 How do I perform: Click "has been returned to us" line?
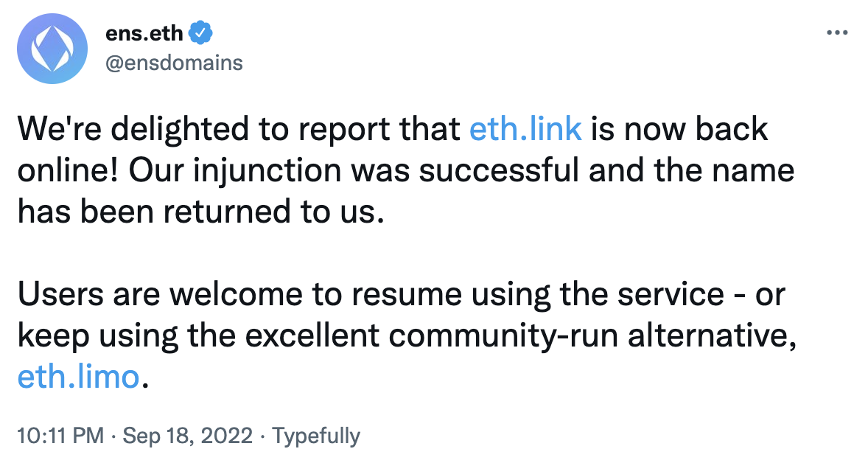[x=201, y=212]
